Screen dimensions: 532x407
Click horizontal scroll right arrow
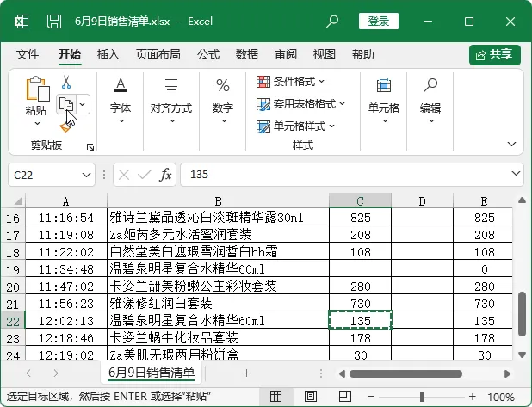tap(507, 373)
